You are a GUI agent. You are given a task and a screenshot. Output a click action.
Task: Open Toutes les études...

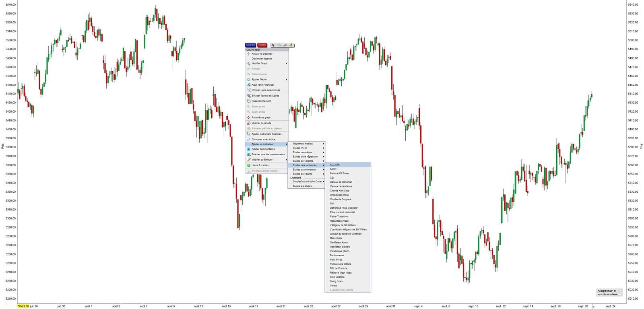(x=306, y=186)
